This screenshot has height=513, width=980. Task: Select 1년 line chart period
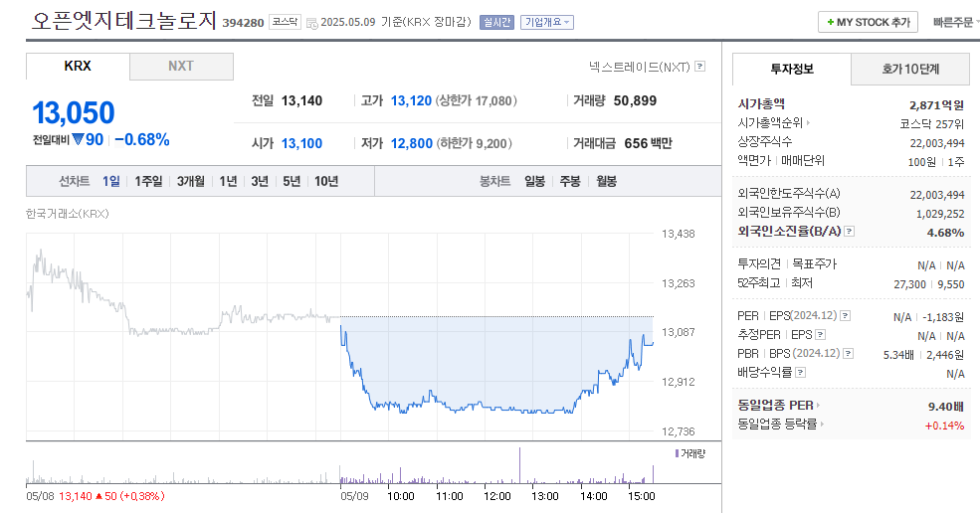click(x=228, y=181)
